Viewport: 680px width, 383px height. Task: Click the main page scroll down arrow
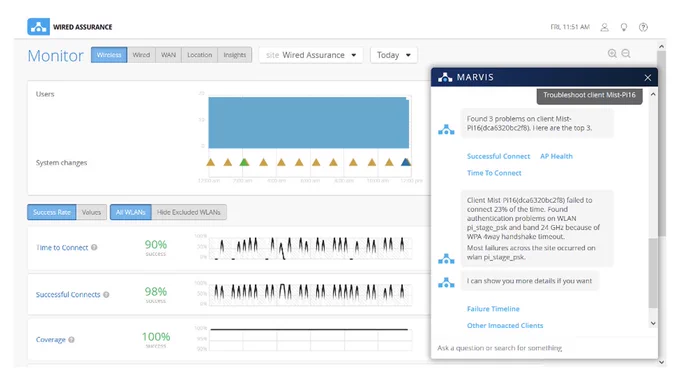[x=661, y=362]
